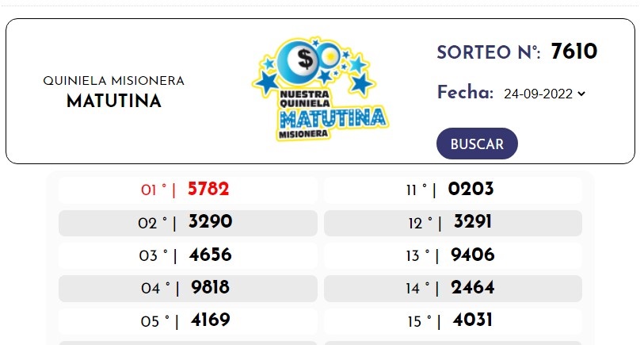Click the 15 position result 4031

click(x=472, y=320)
